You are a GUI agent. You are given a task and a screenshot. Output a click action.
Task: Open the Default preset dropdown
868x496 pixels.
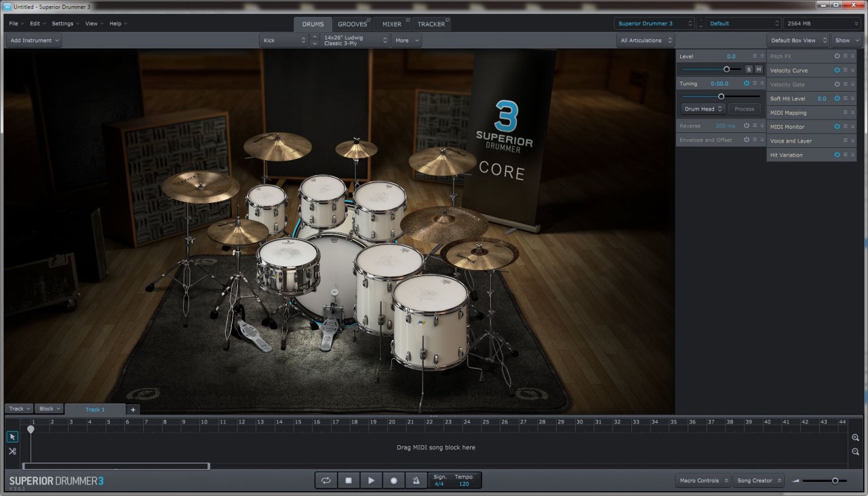(x=743, y=24)
